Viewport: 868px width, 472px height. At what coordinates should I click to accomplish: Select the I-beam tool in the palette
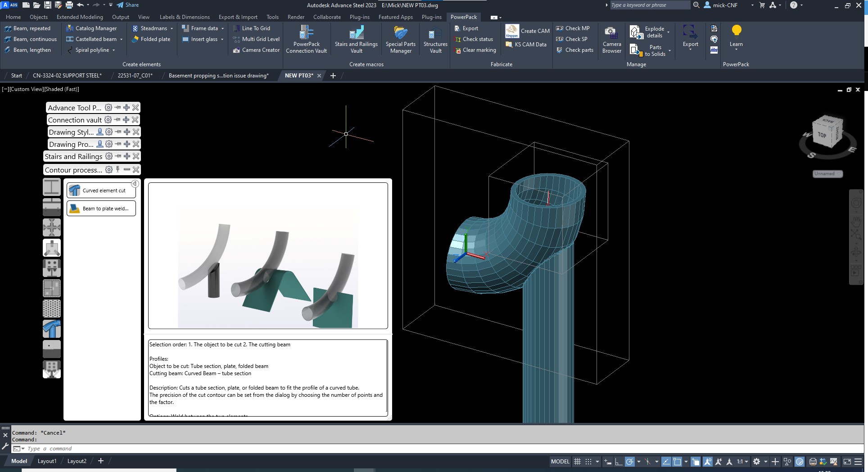52,186
